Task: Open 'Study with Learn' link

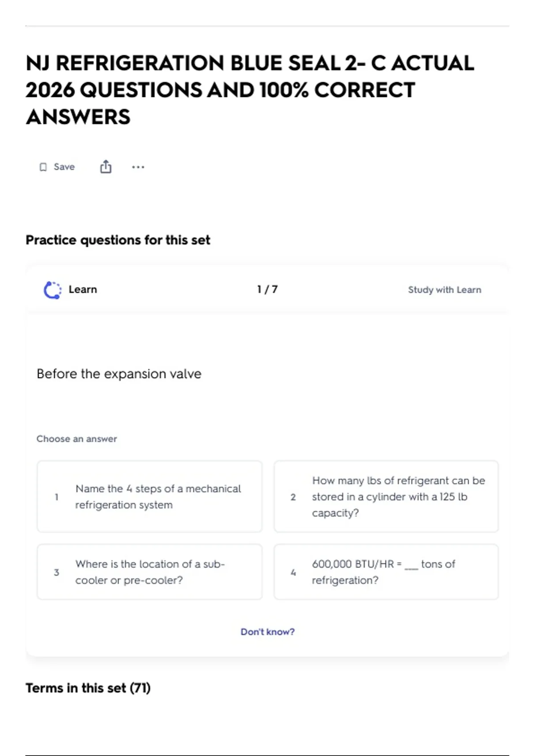Action: point(445,290)
